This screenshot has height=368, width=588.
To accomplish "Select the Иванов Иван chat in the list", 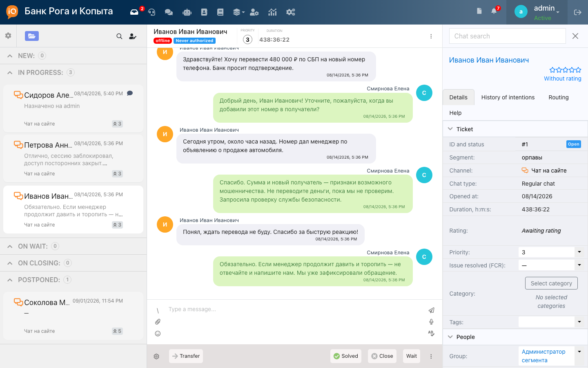I will tap(73, 209).
